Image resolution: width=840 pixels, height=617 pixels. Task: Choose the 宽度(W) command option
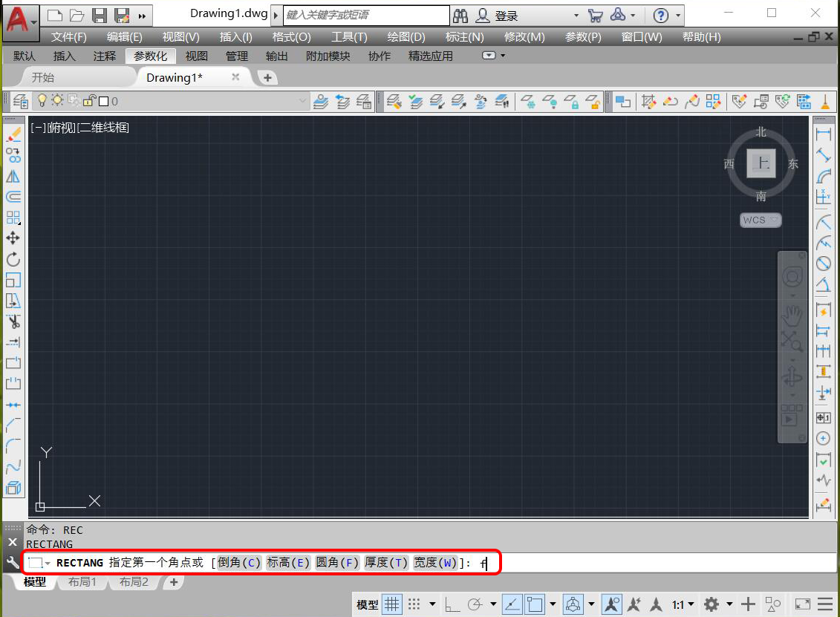(435, 562)
